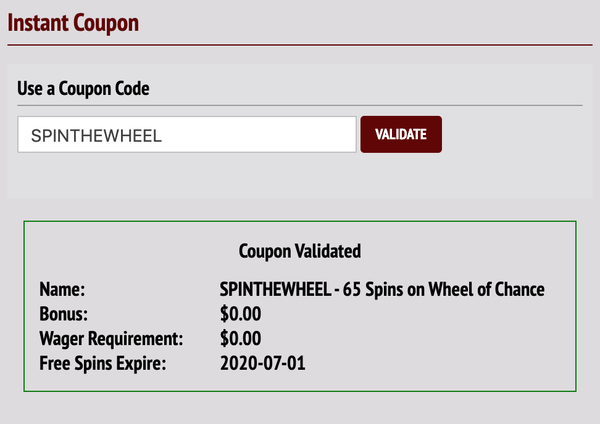Click the SPINTHEWHEEL text in the input
This screenshot has width=600, height=424.
click(97, 135)
